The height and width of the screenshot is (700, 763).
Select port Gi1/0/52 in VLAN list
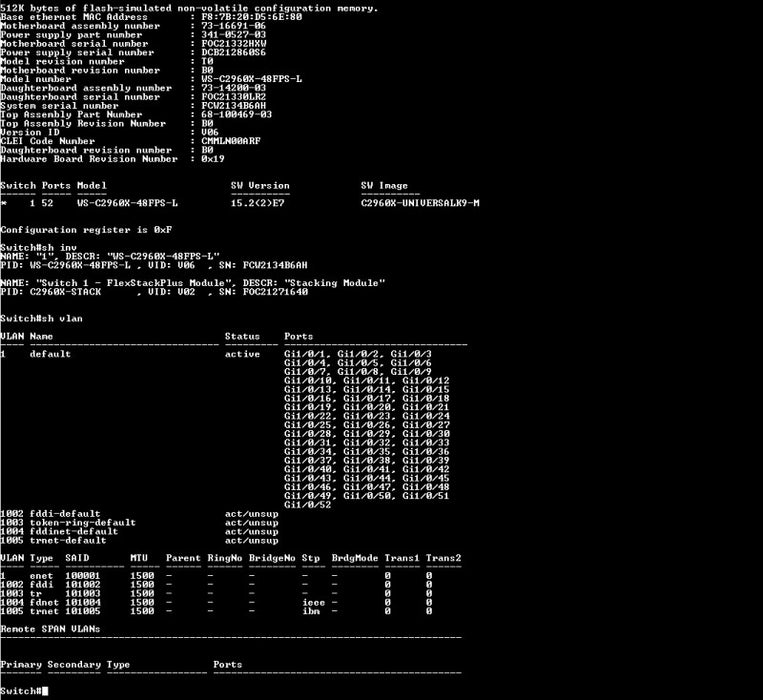[308, 505]
